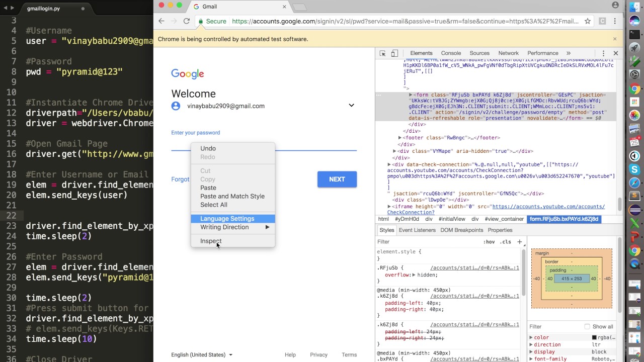Viewport: 644px width, 362px height.
Task: Toggle the .cls class editor button
Action: coord(506,242)
